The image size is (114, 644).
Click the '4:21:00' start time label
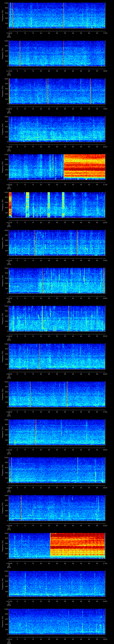click(9, 223)
